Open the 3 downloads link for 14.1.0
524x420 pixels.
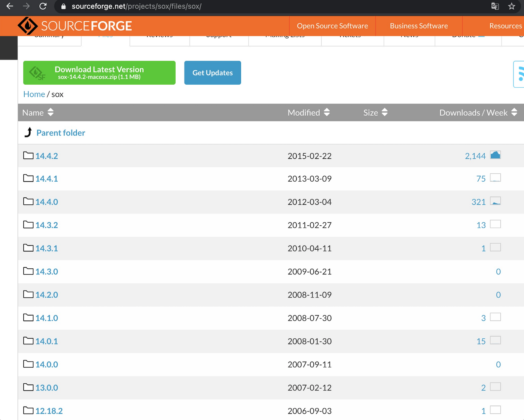[484, 318]
